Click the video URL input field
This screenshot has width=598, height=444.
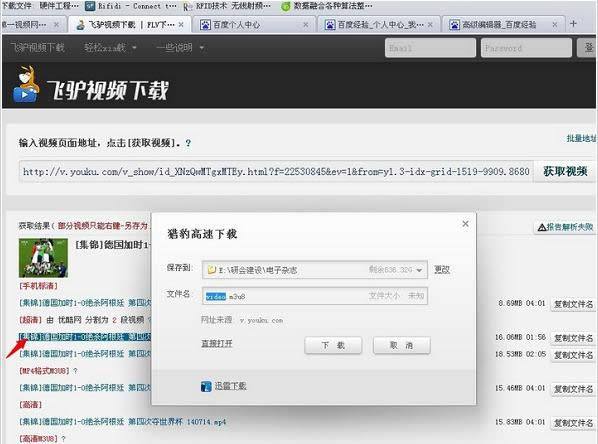tap(276, 171)
